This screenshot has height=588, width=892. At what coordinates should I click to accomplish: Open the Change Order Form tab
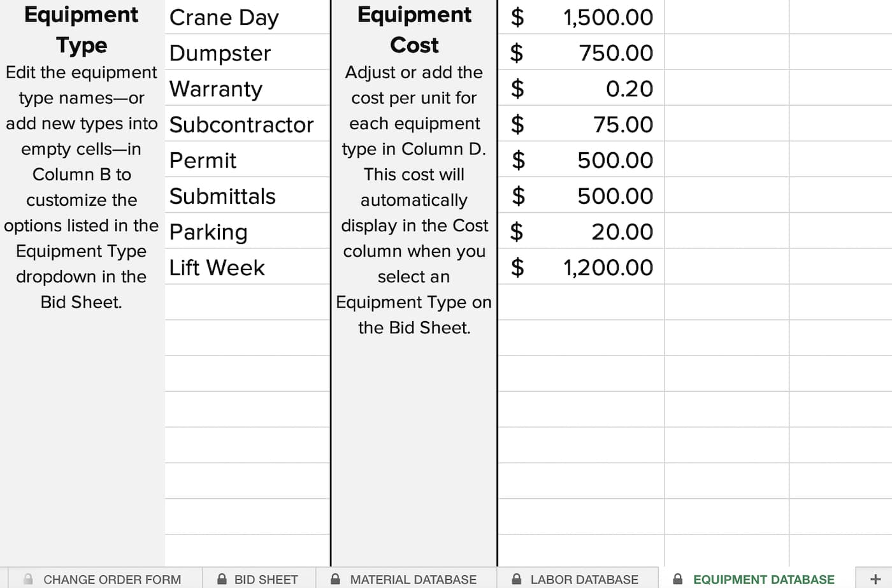point(111,580)
